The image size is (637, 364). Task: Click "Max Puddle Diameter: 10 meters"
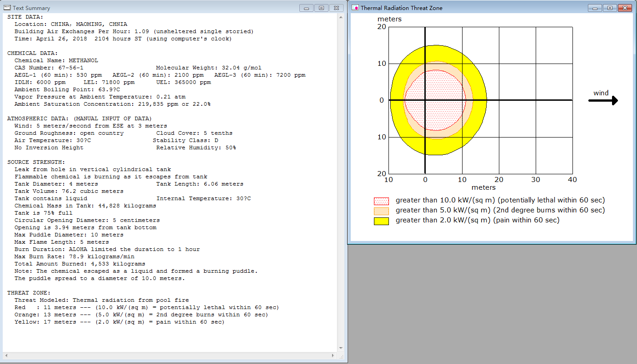point(69,235)
